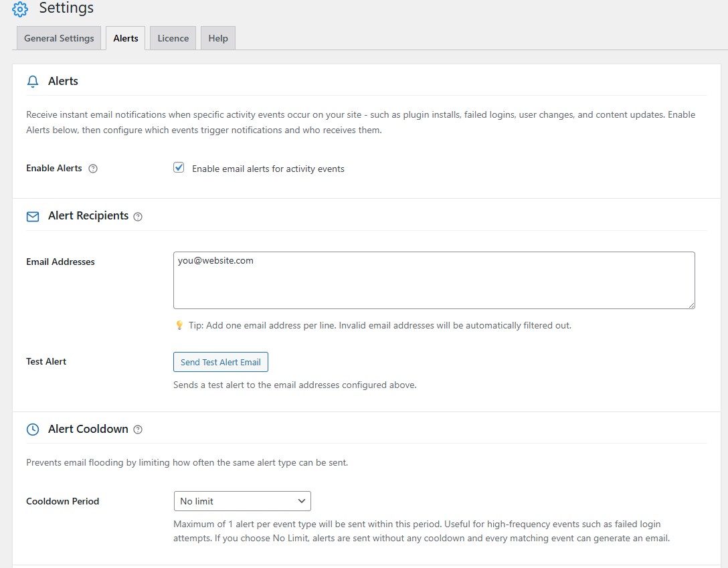Select the Alerts tab
The width and height of the screenshot is (728, 568).
(126, 38)
